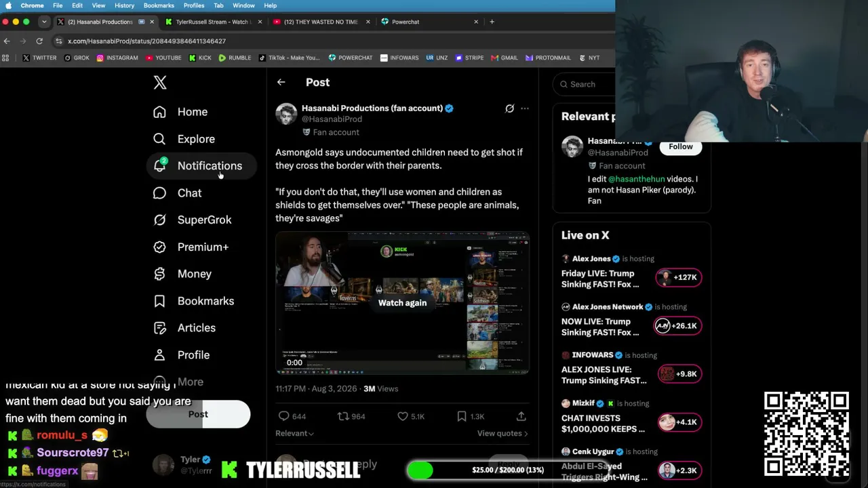
Task: Open the 3M Views count on the post
Action: tap(380, 389)
